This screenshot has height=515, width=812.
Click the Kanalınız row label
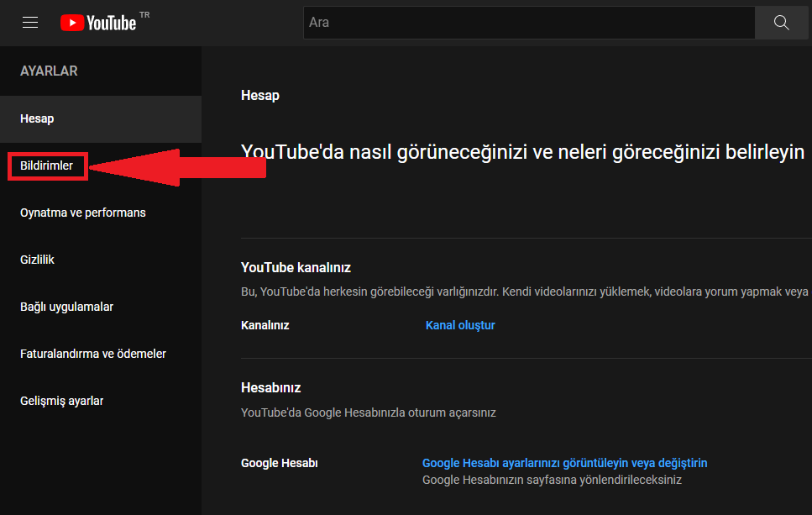[265, 325]
